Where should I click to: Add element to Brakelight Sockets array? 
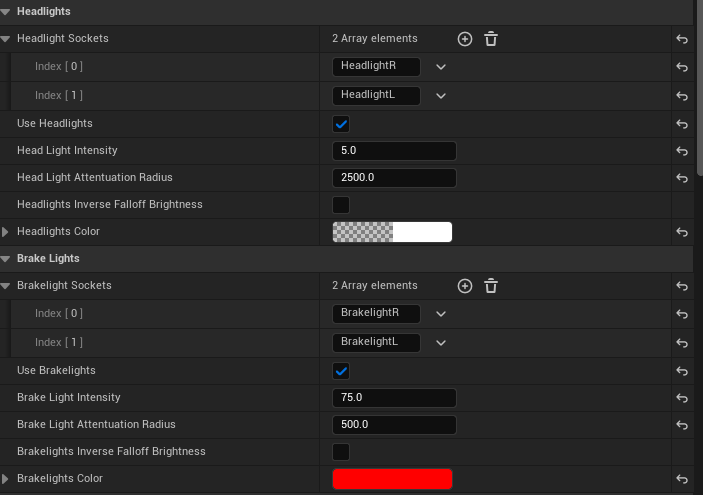coord(464,286)
